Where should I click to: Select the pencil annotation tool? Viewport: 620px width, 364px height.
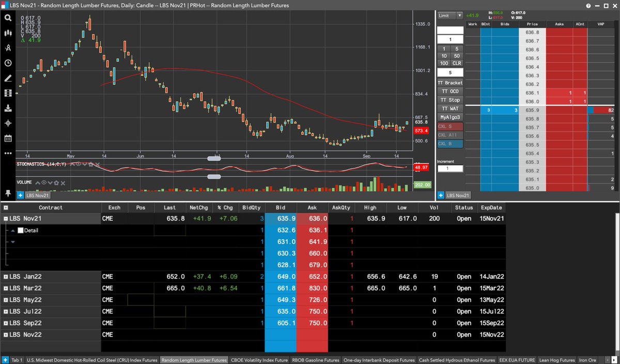coord(8,78)
